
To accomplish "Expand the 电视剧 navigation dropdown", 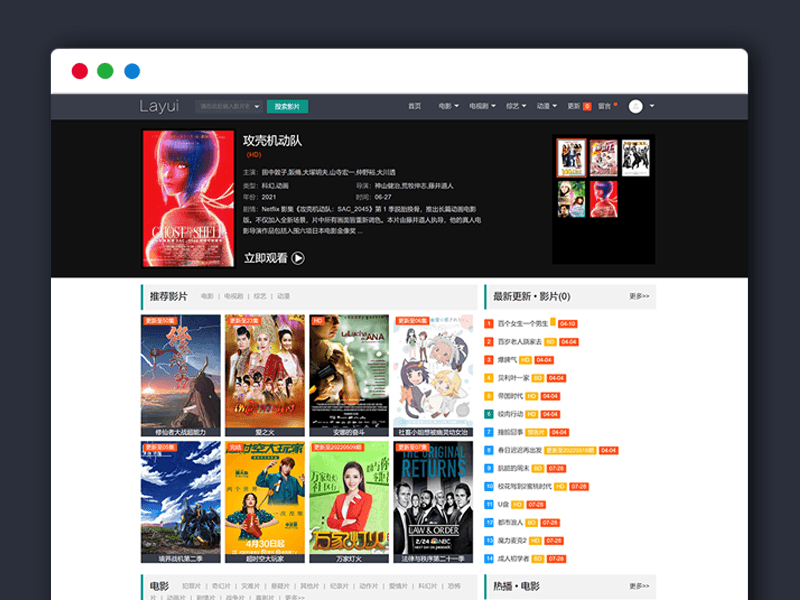I will pyautogui.click(x=482, y=106).
